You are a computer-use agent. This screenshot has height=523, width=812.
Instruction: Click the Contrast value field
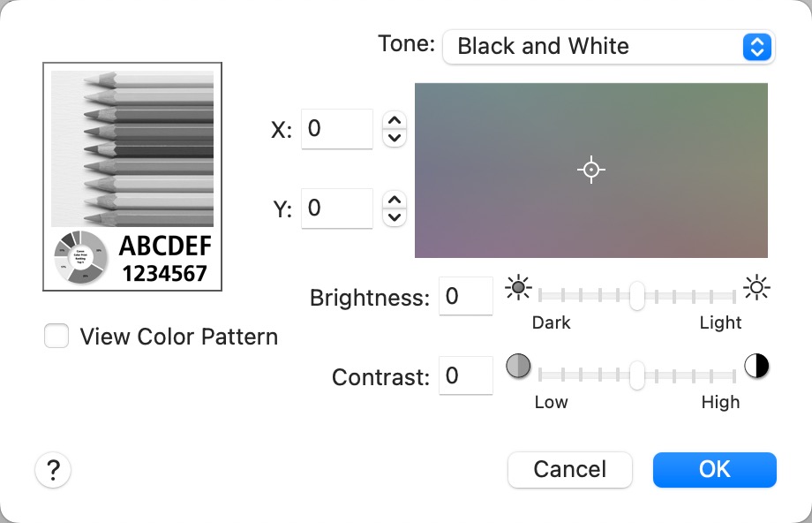point(465,375)
